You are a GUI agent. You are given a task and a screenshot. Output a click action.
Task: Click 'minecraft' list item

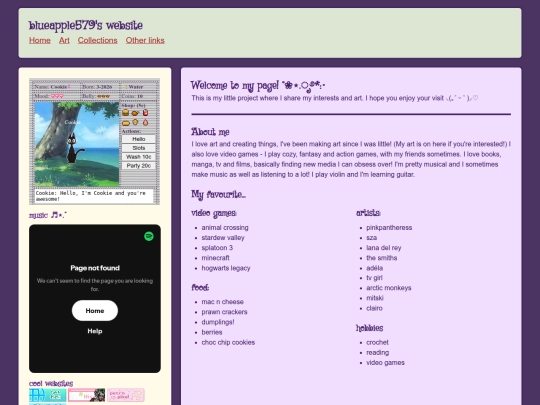tap(215, 258)
